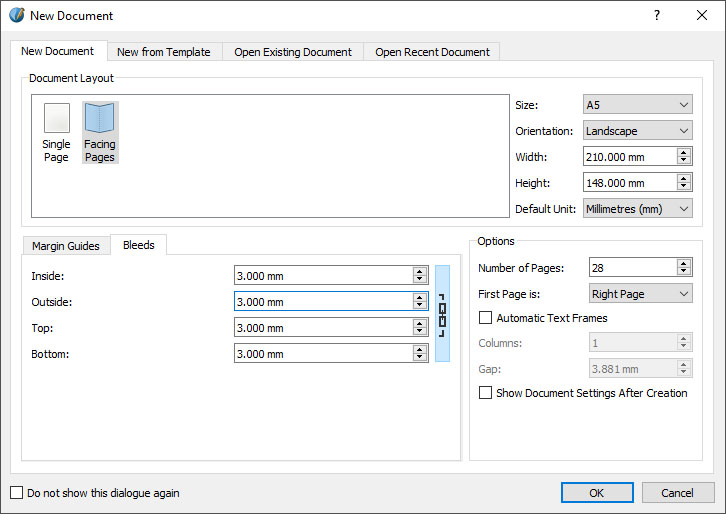Open the Default Unit dropdown

pyautogui.click(x=637, y=209)
